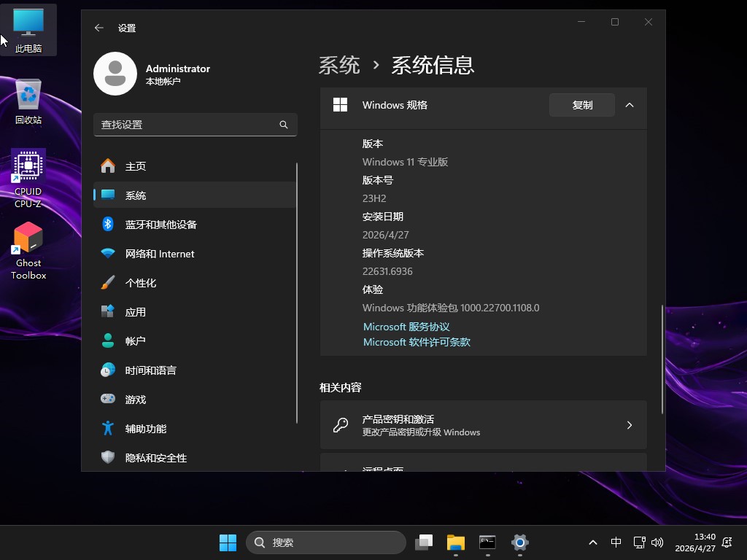
Task: Open Bluetooth and other devices settings
Action: point(160,225)
